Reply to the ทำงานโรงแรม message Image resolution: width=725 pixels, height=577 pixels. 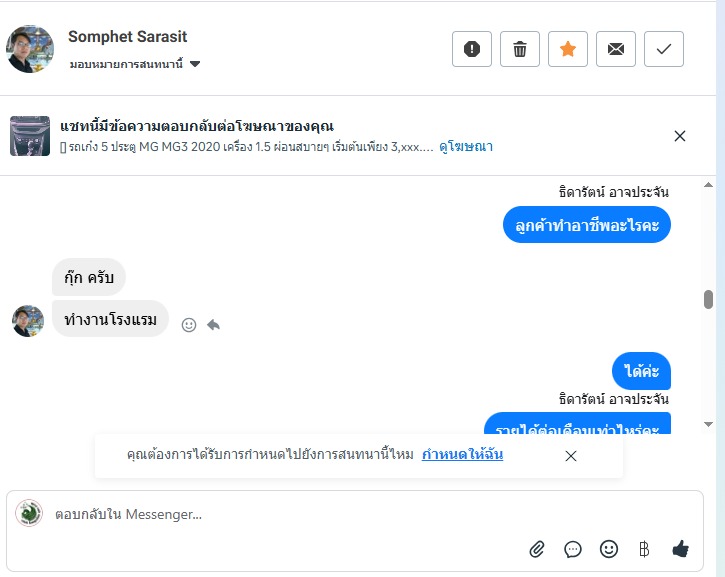coord(213,324)
